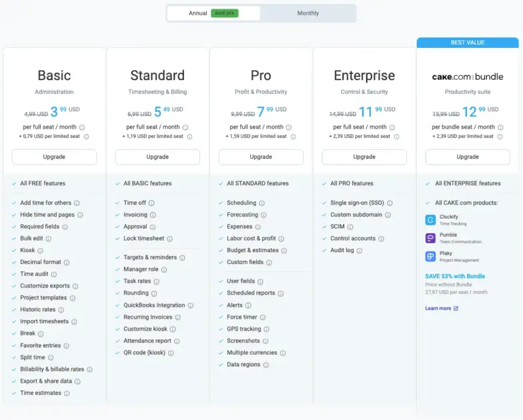Click the green SAVE 20% badge
523x420 pixels.
tap(224, 13)
